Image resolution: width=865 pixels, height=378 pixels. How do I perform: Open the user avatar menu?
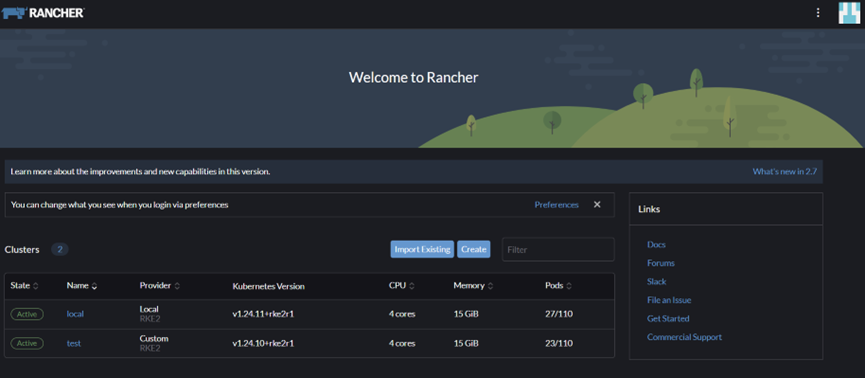(x=850, y=13)
